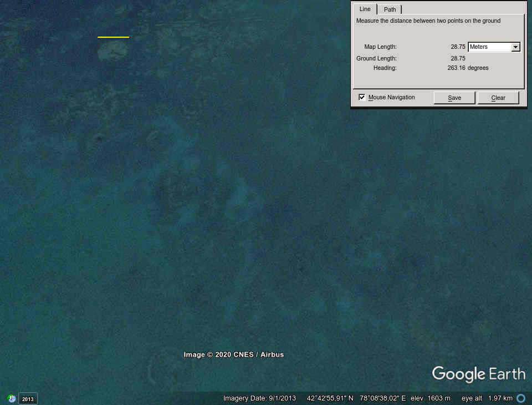532x405 pixels.
Task: Switch to the Path tab
Action: (390, 9)
